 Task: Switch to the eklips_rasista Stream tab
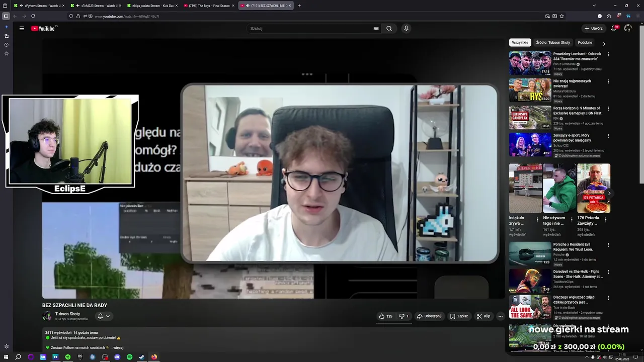click(153, 6)
